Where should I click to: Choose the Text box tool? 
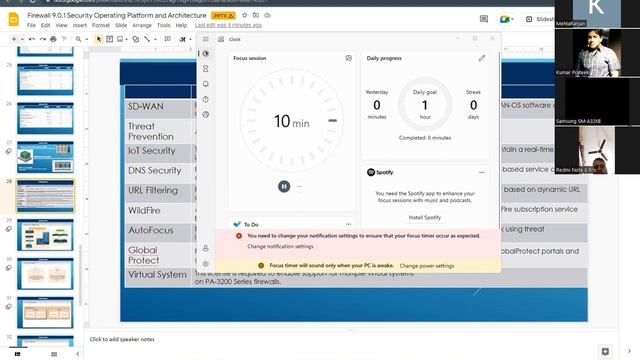pos(110,39)
